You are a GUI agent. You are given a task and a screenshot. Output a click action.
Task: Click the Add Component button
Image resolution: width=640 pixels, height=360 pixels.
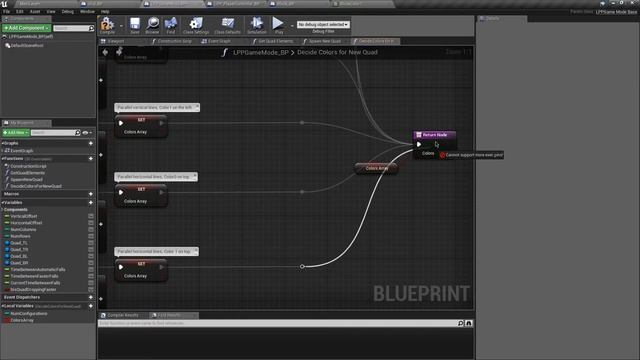[x=26, y=28]
